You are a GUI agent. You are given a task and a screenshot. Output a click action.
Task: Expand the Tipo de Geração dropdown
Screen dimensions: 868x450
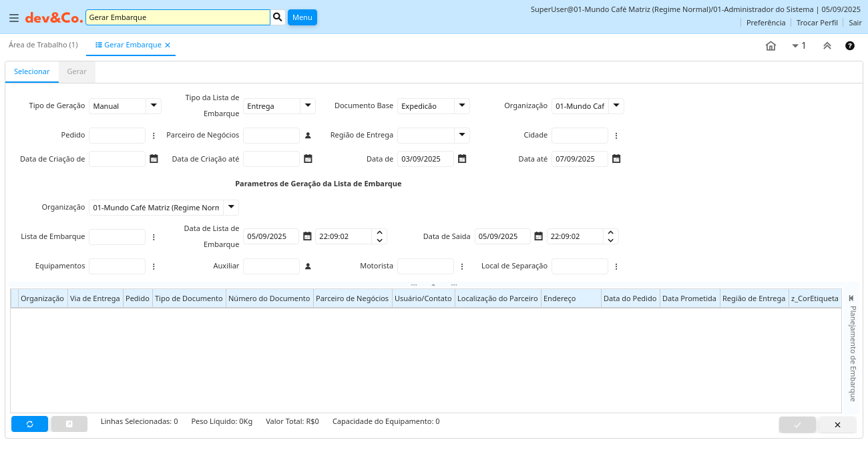[x=154, y=105]
